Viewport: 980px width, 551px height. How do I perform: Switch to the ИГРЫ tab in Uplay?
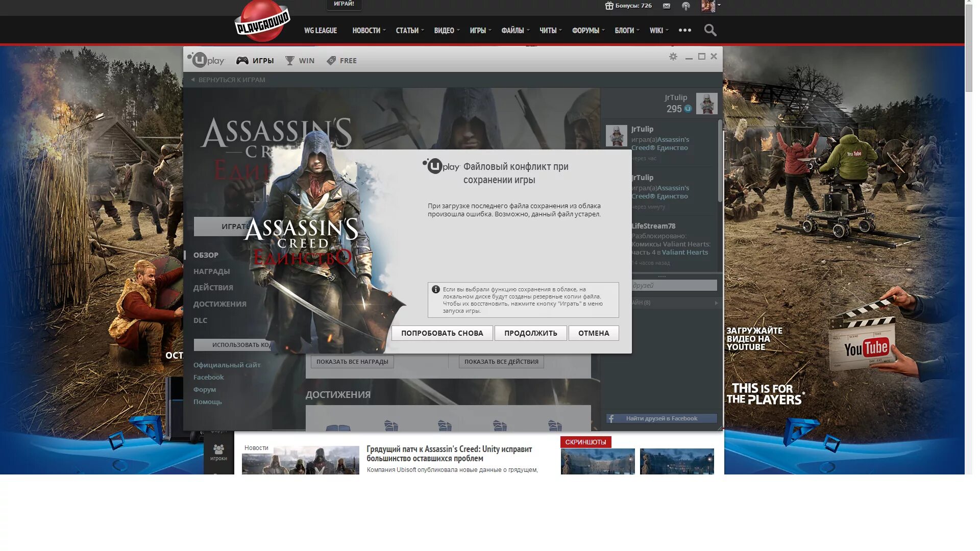255,61
